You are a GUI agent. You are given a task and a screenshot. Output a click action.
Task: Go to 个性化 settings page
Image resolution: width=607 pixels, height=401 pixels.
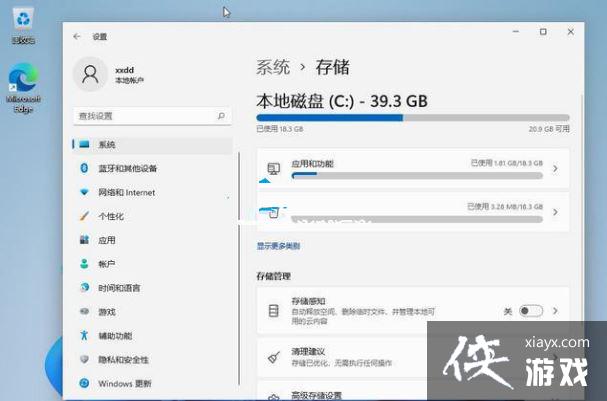[x=153, y=216]
